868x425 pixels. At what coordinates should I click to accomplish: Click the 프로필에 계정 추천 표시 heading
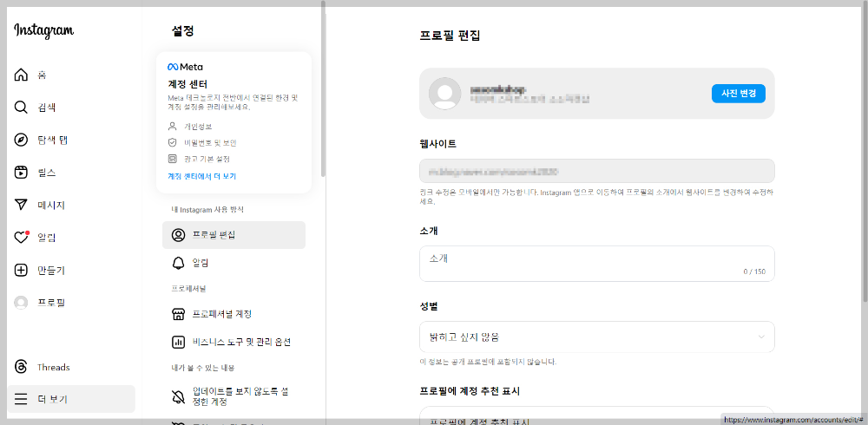tap(470, 391)
